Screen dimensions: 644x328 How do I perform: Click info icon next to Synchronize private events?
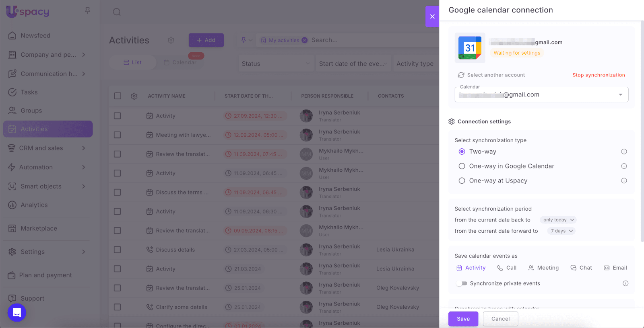(x=625, y=283)
